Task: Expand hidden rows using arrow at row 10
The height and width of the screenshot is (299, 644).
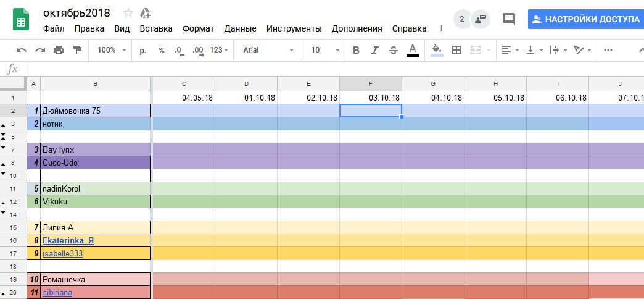Action: (4, 174)
